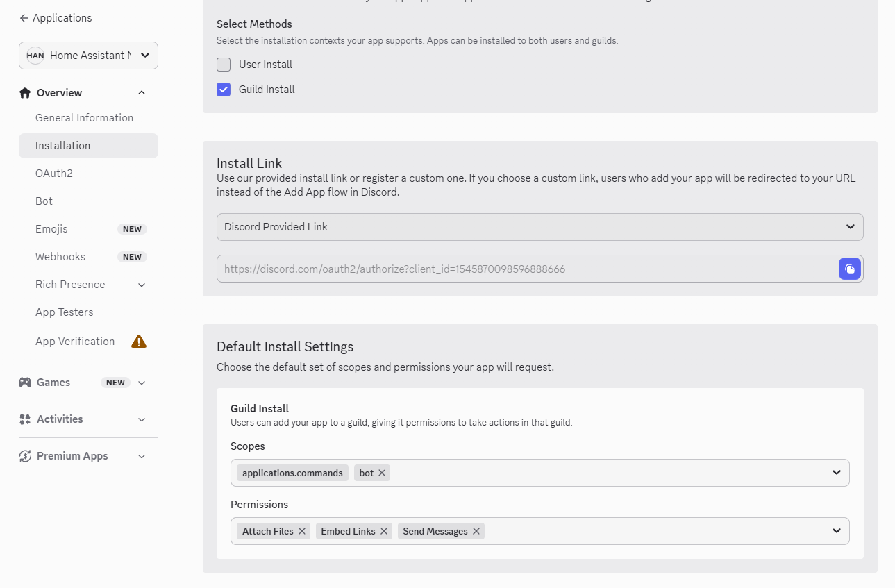Image resolution: width=895 pixels, height=588 pixels.
Task: Remove the Send Messages permission tag
Action: (476, 531)
